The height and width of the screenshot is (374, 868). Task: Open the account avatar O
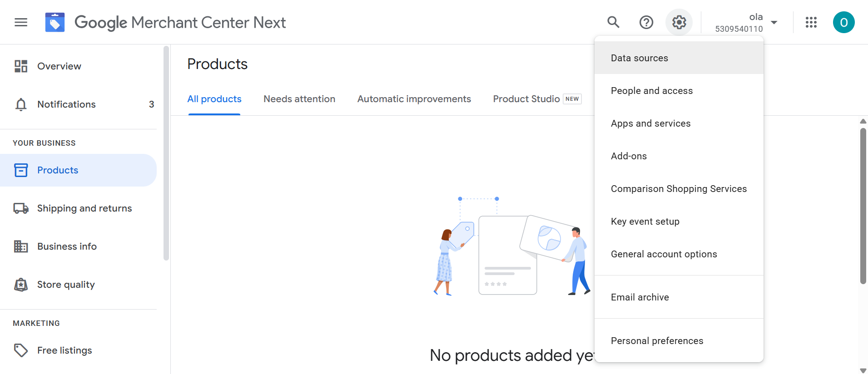pos(843,22)
